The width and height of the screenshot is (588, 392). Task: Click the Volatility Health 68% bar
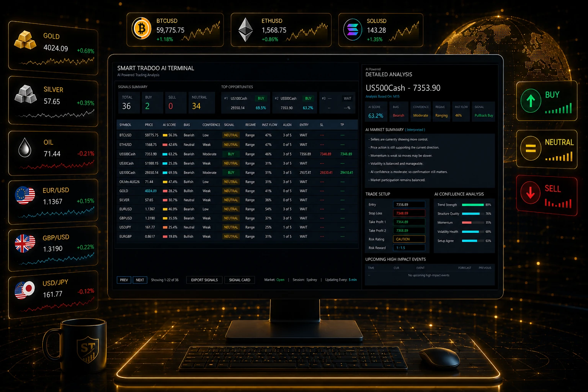coord(473,232)
